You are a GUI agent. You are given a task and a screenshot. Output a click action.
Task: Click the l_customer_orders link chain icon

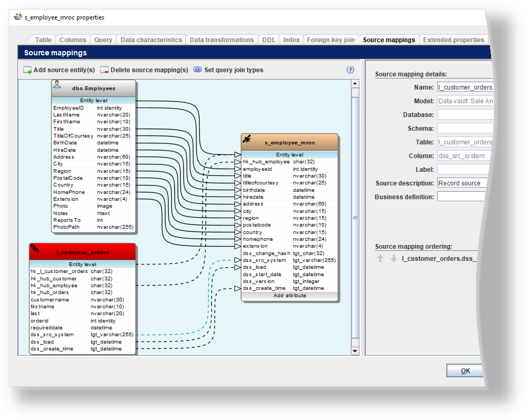pos(35,248)
